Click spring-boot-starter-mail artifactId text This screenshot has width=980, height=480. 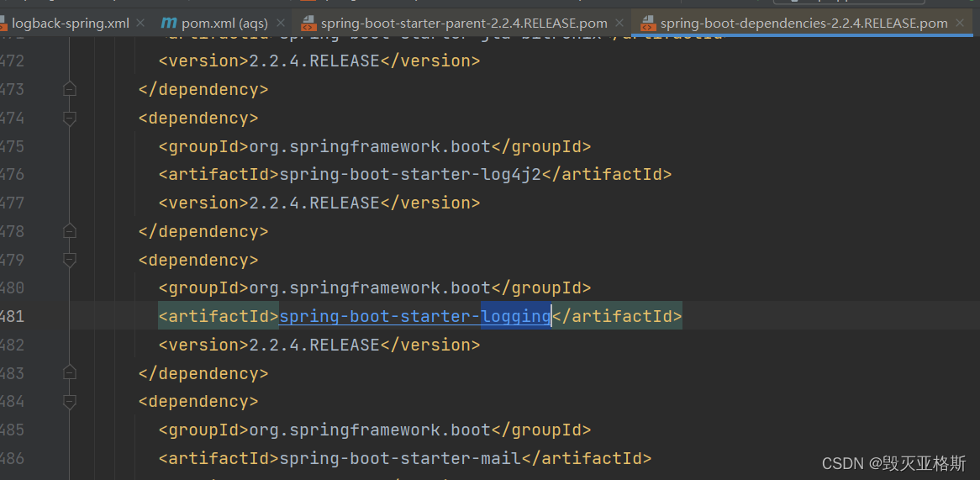click(x=400, y=459)
